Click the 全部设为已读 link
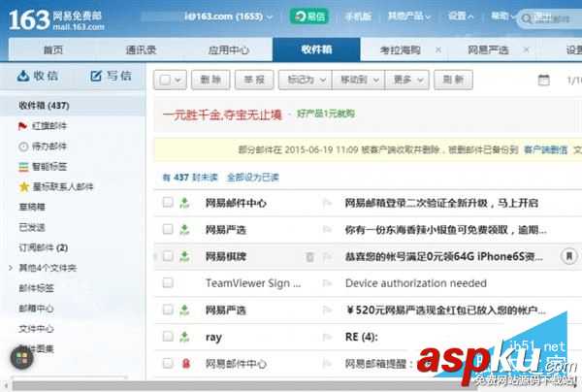The image size is (582, 392). (x=253, y=178)
